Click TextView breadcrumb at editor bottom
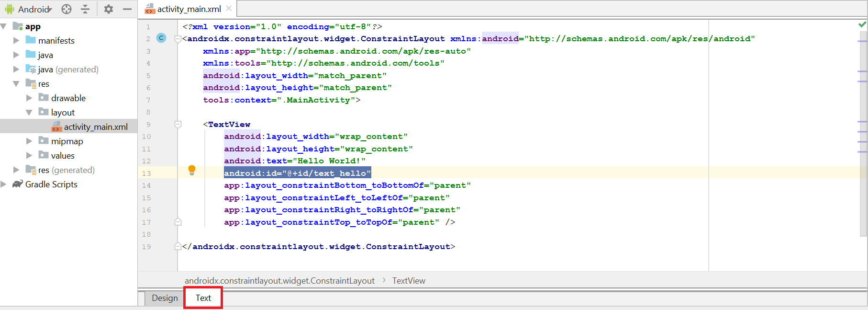Viewport: 868px width, 310px height. coord(409,281)
